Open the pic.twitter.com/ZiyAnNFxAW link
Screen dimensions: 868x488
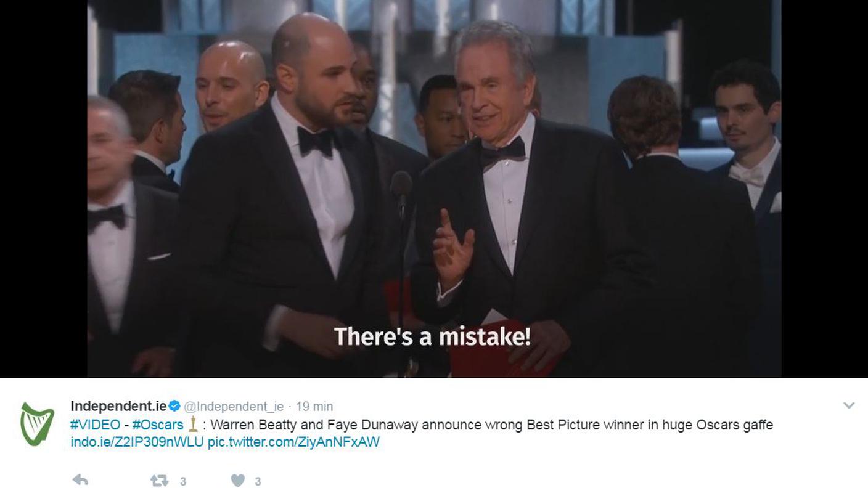click(293, 442)
